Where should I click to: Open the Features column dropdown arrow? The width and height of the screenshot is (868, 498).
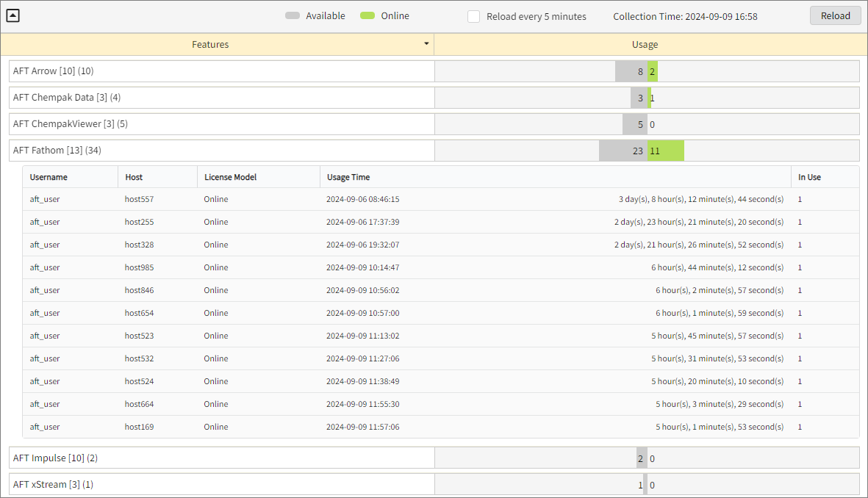point(426,44)
